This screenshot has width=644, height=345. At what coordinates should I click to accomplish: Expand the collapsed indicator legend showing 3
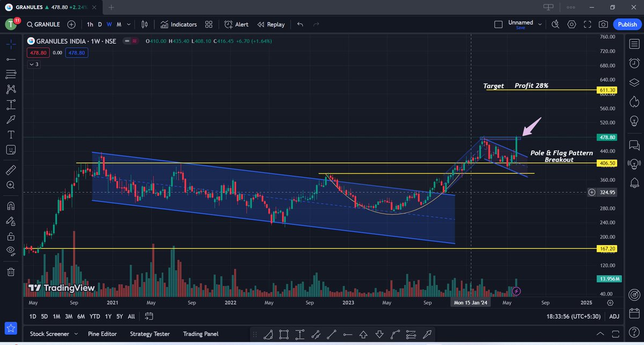point(34,64)
